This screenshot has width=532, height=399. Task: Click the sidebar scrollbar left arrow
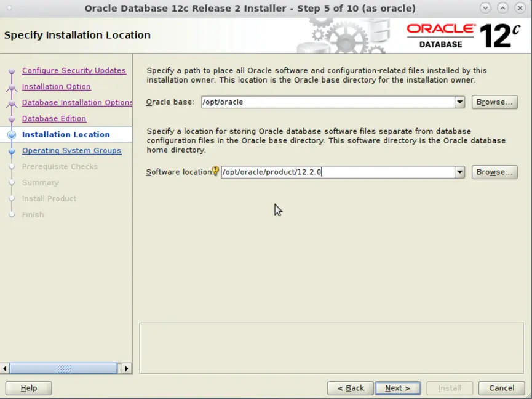[x=5, y=368]
